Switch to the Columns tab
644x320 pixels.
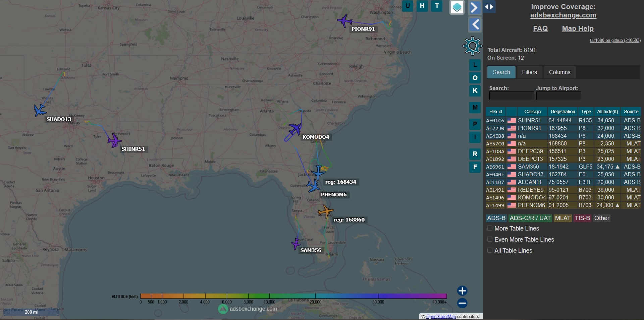coord(559,72)
